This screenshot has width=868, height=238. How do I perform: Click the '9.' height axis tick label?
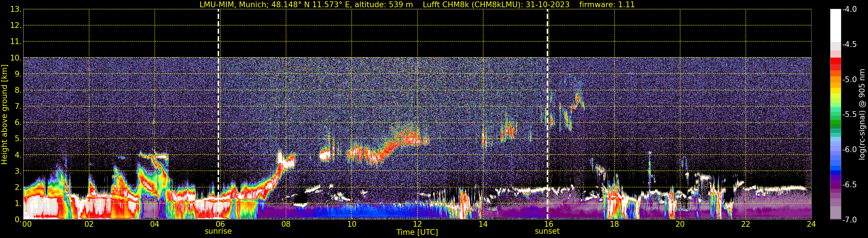[x=18, y=74]
